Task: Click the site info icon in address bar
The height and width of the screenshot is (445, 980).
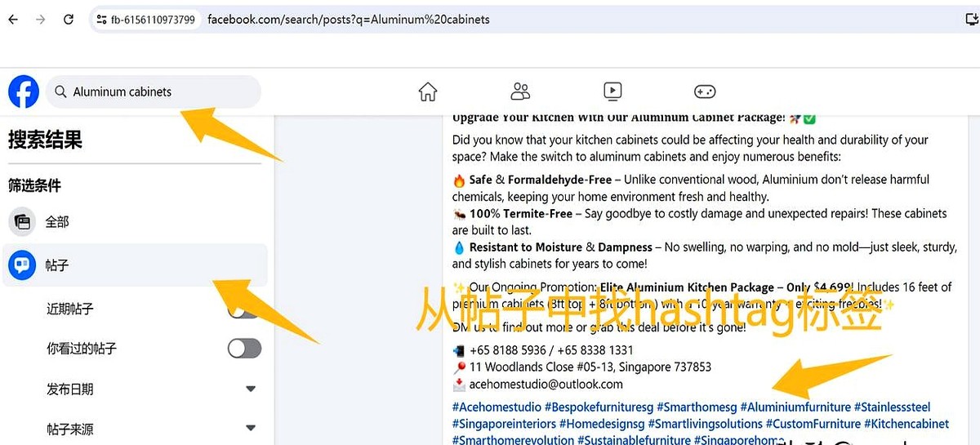Action: click(x=101, y=19)
